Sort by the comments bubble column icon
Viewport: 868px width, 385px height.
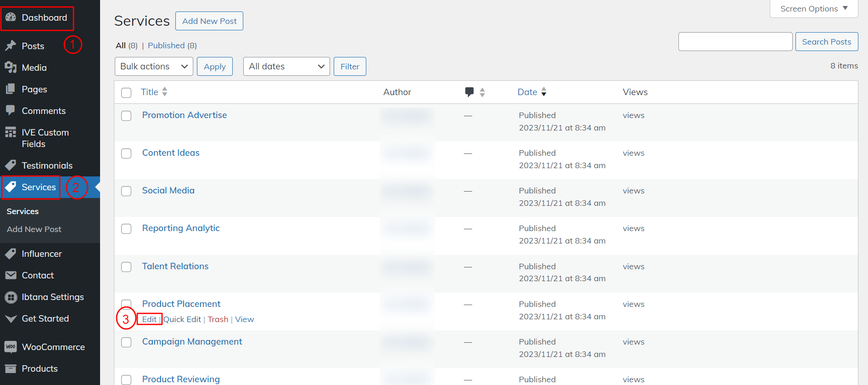click(470, 92)
